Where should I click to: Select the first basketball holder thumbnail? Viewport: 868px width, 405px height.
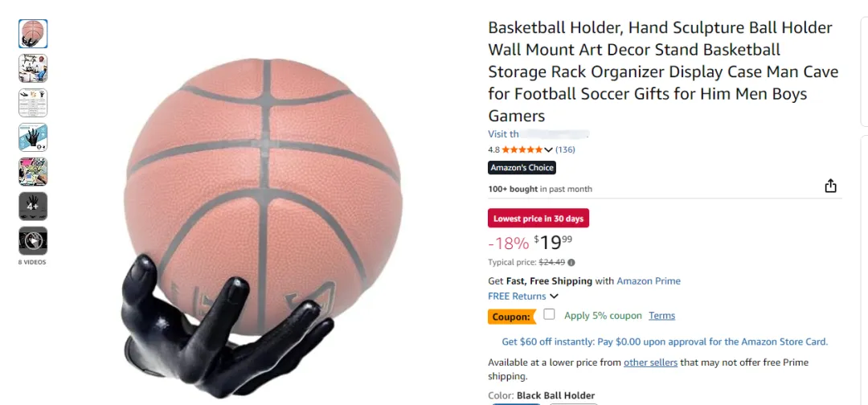[x=33, y=34]
